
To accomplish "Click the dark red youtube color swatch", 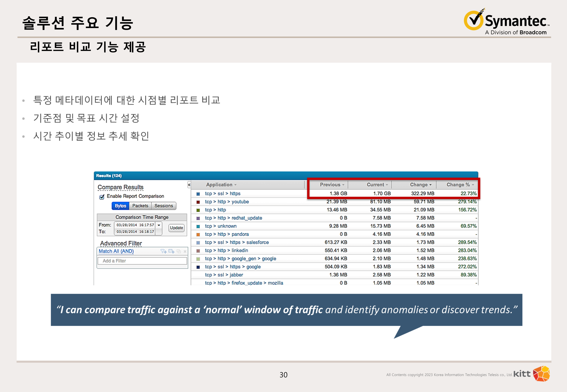I will [198, 202].
